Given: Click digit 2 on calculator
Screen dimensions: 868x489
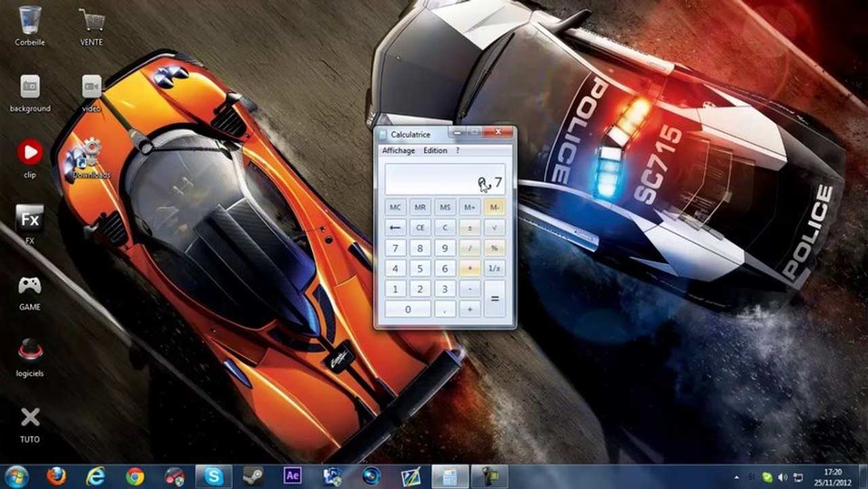Looking at the screenshot, I should tap(420, 289).
